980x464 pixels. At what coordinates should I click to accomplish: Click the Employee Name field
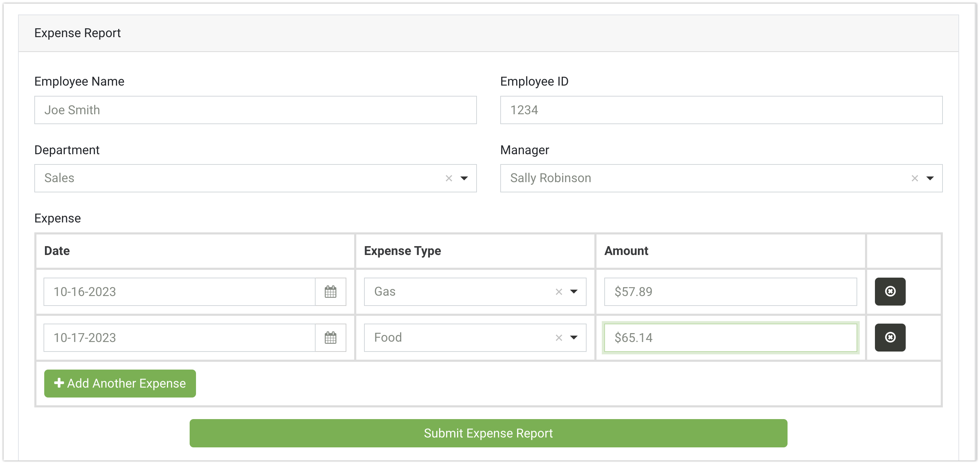pos(255,110)
